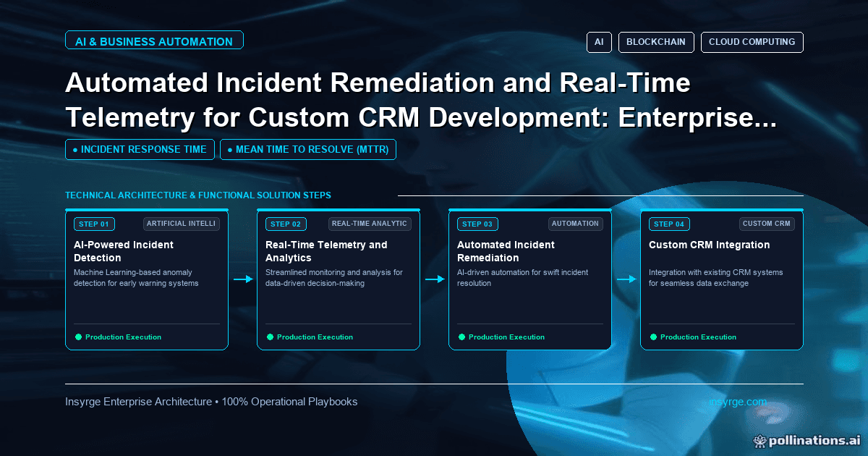Image resolution: width=868 pixels, height=456 pixels.
Task: Click the Insyrge Enterprise Architecture footer text
Action: (x=211, y=402)
